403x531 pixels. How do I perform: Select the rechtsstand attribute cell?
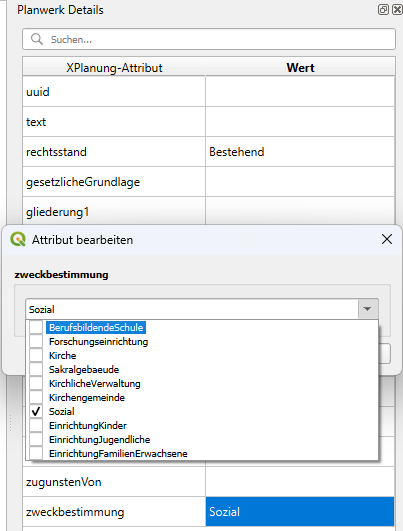point(114,152)
